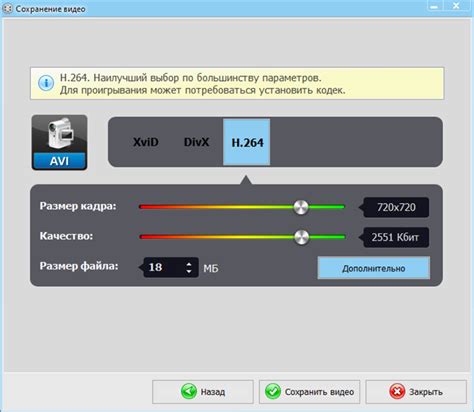Click the blue info icon in notice bar

(46, 83)
